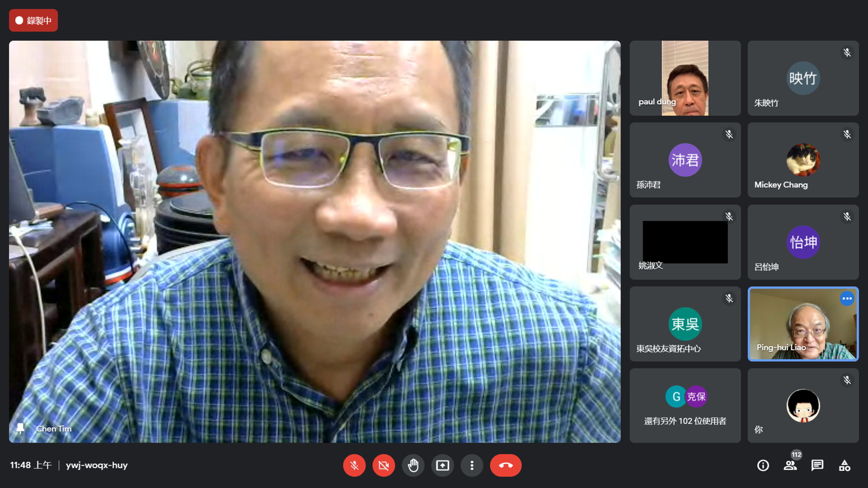The height and width of the screenshot is (488, 868).
Task: Select paul dung's video tile
Action: click(x=685, y=78)
